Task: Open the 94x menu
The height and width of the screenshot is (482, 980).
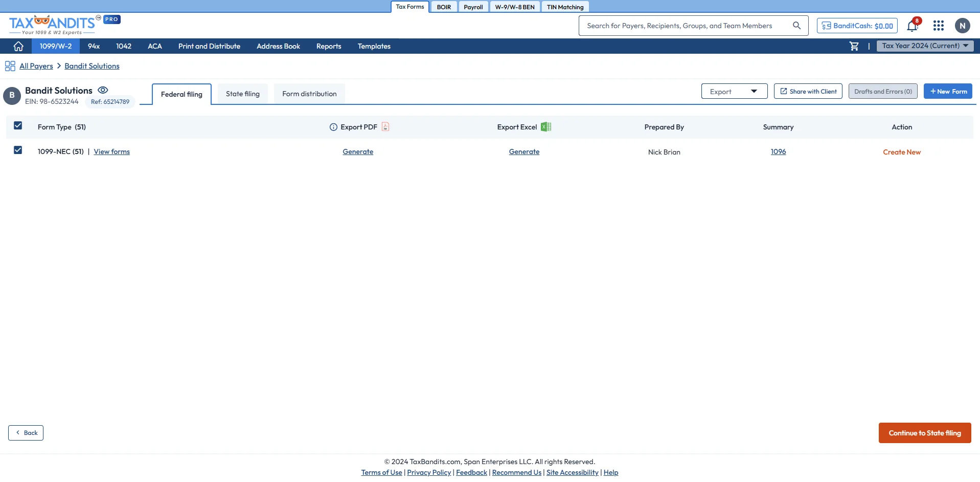Action: (x=94, y=46)
